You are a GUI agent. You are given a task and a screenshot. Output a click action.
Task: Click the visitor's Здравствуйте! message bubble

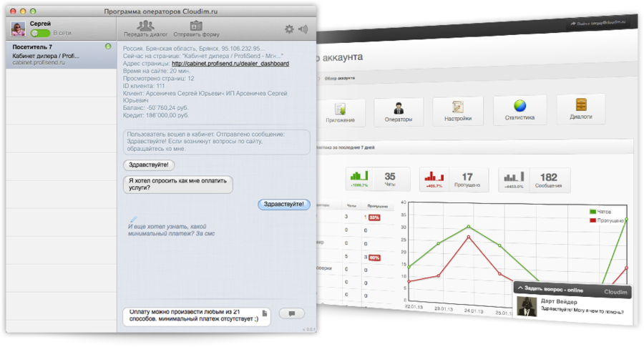pyautogui.click(x=149, y=165)
